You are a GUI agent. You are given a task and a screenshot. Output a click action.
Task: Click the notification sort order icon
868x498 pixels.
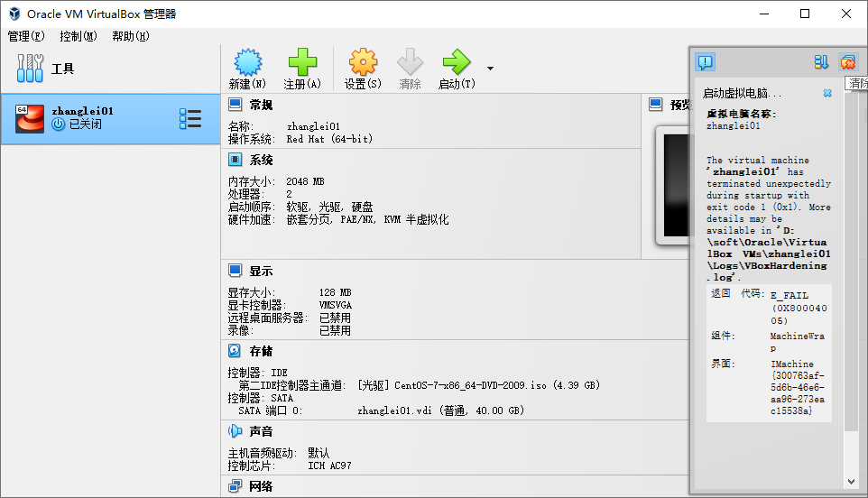(x=821, y=62)
